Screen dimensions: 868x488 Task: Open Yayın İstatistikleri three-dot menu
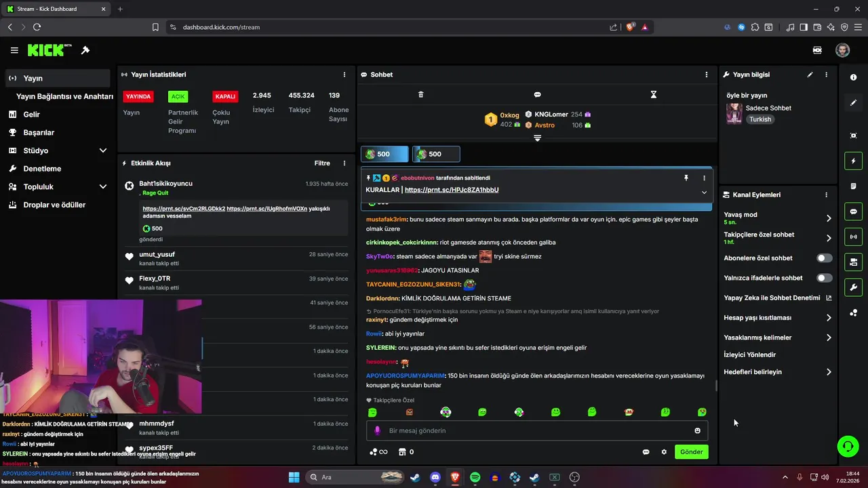click(x=344, y=75)
